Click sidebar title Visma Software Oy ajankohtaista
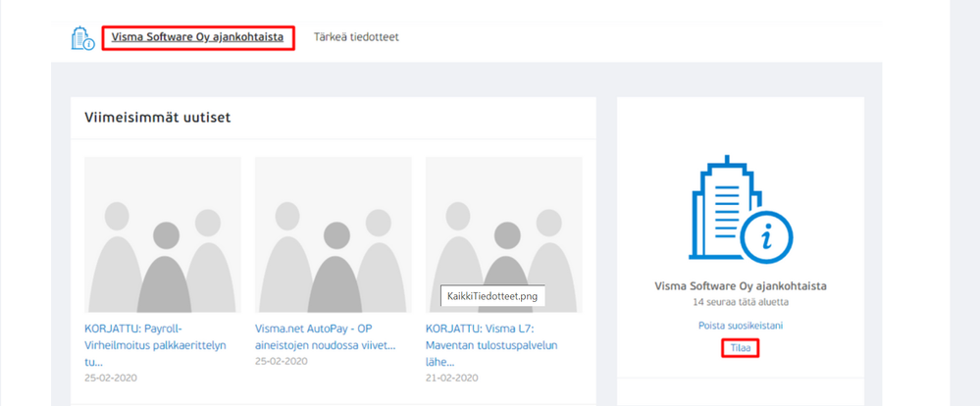980x406 pixels. point(741,286)
